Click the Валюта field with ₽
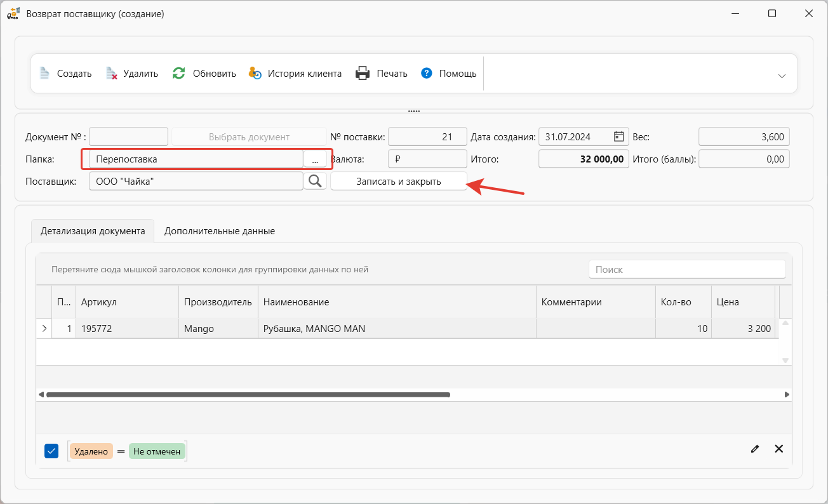This screenshot has width=828, height=504. click(427, 159)
